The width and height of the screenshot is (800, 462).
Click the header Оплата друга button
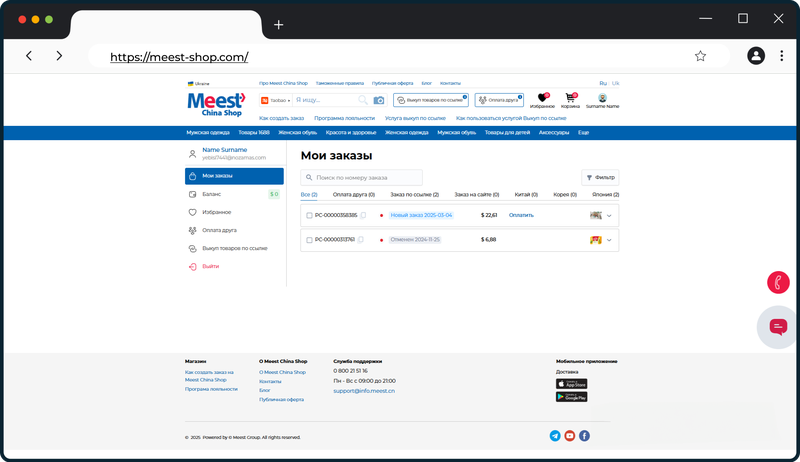(x=499, y=100)
